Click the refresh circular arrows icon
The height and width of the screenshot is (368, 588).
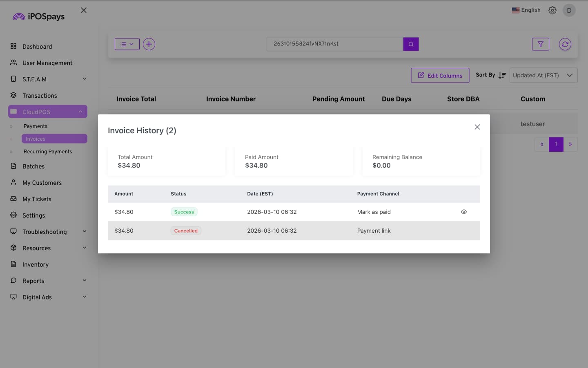point(565,44)
